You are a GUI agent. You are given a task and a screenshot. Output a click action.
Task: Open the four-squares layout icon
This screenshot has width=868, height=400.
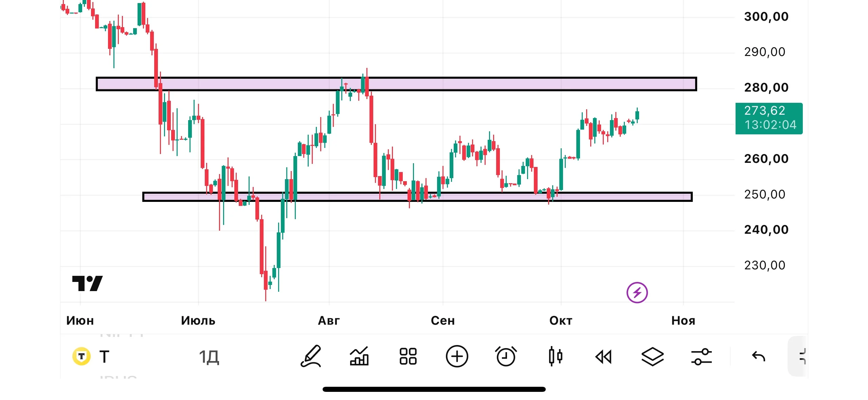click(408, 356)
